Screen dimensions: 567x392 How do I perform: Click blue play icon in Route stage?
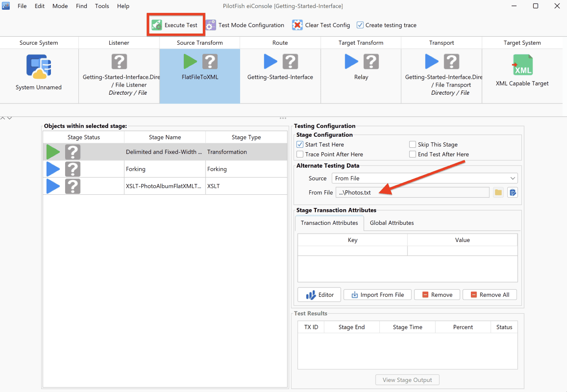[271, 61]
